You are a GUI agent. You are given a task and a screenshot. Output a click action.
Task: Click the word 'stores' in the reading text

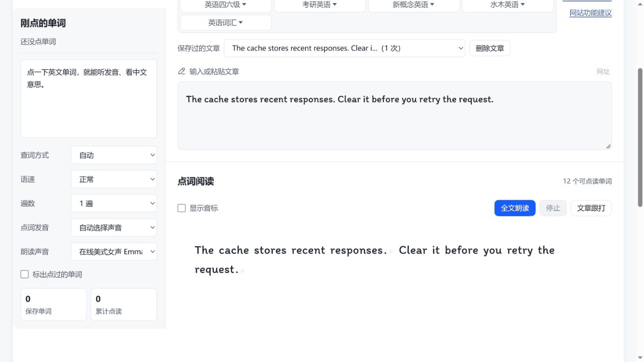click(271, 250)
